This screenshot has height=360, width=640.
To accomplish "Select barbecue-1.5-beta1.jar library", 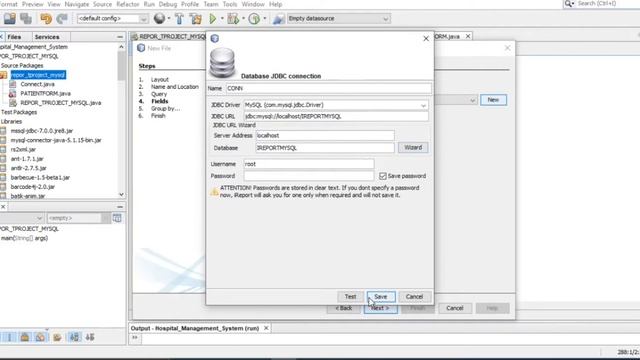I will coord(40,178).
